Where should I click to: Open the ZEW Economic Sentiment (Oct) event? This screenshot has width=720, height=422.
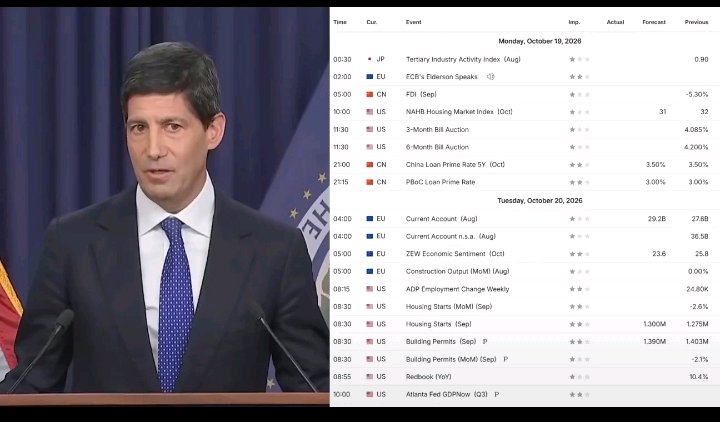455,253
